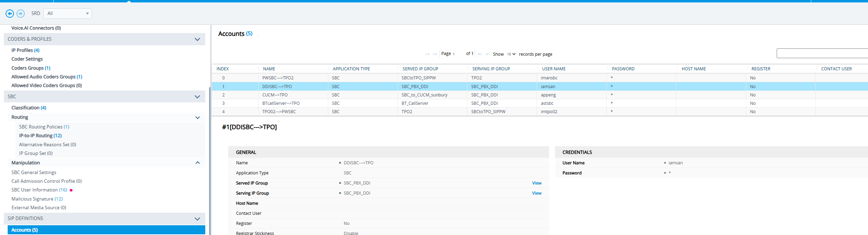The width and height of the screenshot is (868, 235).
Task: Open IP Profiles (4)
Action: (25, 50)
